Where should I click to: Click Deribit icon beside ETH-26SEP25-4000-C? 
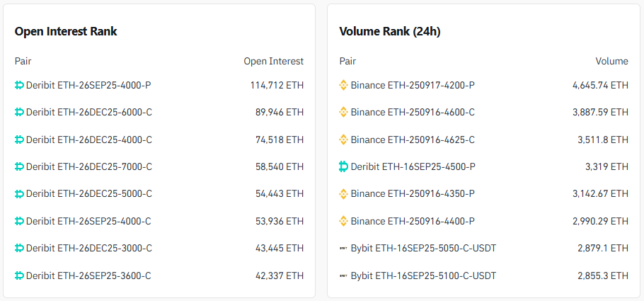point(19,221)
